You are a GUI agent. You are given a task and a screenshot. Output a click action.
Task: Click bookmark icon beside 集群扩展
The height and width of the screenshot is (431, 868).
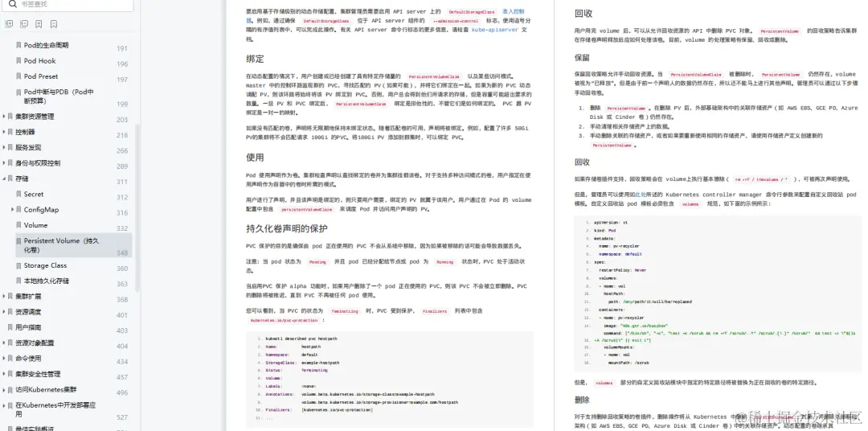(10, 297)
